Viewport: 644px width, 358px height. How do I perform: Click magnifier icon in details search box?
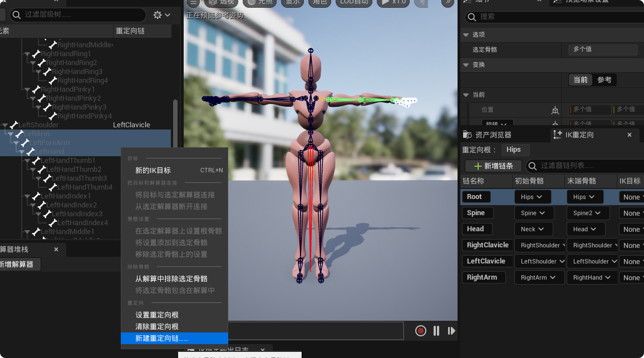click(x=472, y=17)
